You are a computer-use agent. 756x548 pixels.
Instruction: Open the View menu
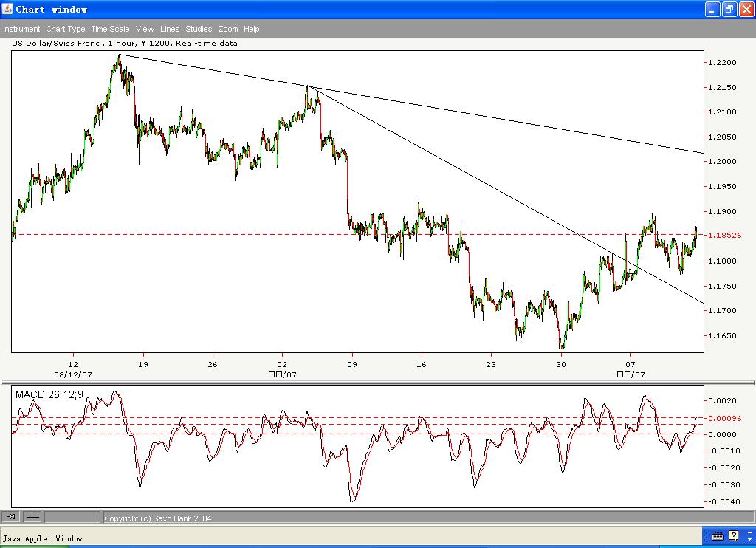coord(145,29)
